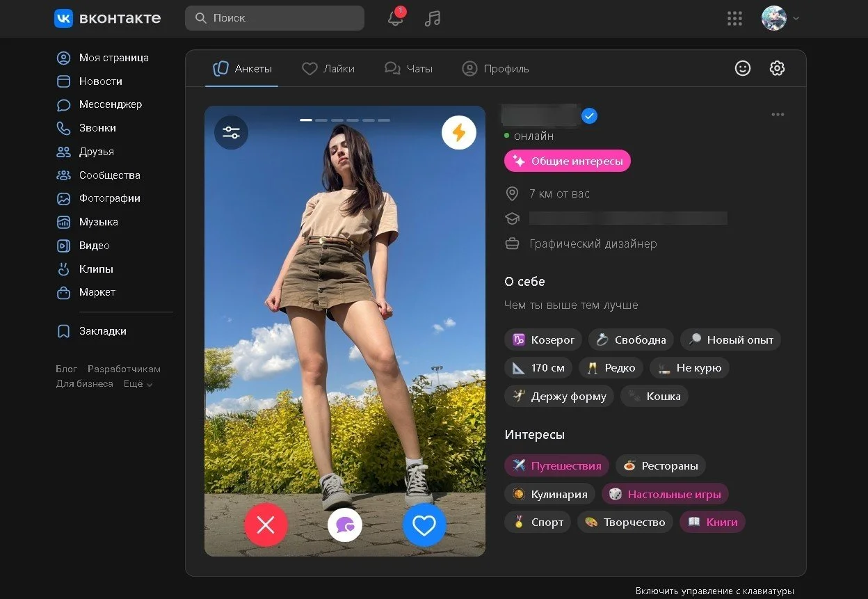Open the three-dots profile options menu
Image resolution: width=868 pixels, height=599 pixels.
[778, 115]
